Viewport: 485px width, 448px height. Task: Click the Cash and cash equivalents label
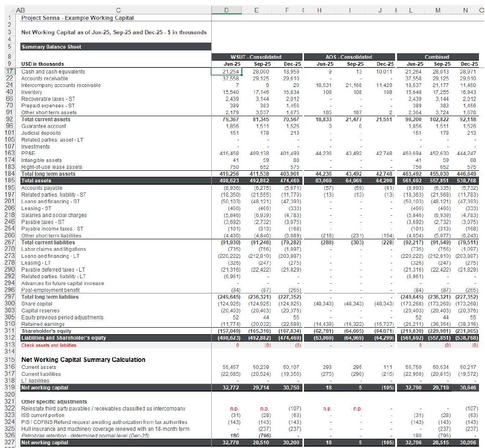click(x=53, y=72)
